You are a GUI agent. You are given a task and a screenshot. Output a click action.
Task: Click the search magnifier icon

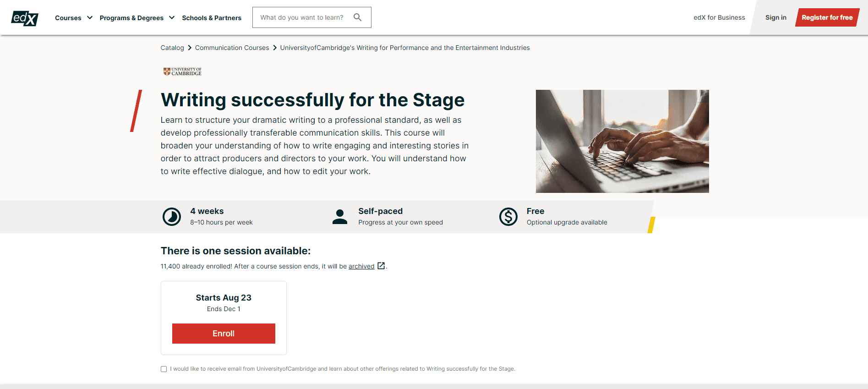point(358,17)
